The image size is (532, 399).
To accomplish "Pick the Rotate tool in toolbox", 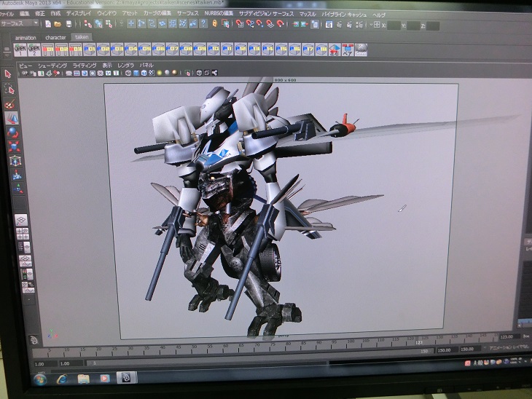I will [12, 132].
